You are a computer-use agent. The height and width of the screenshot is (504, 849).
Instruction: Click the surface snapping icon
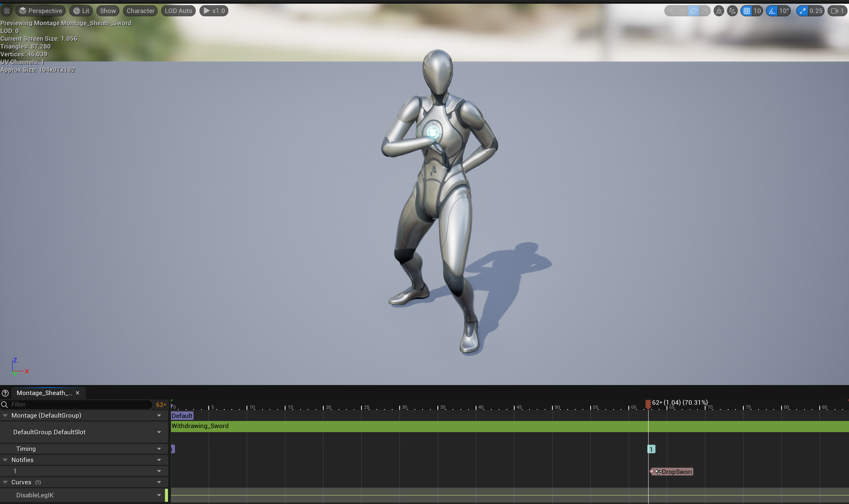click(x=732, y=11)
